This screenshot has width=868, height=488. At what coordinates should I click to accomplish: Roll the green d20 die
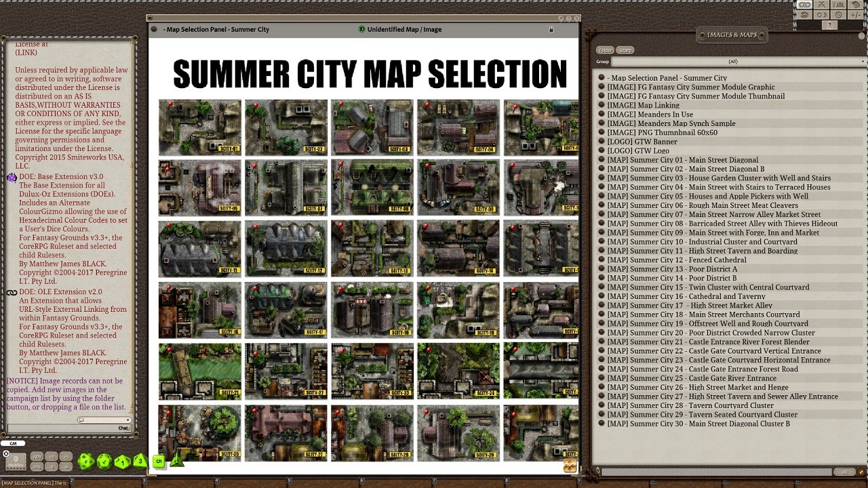point(87,462)
